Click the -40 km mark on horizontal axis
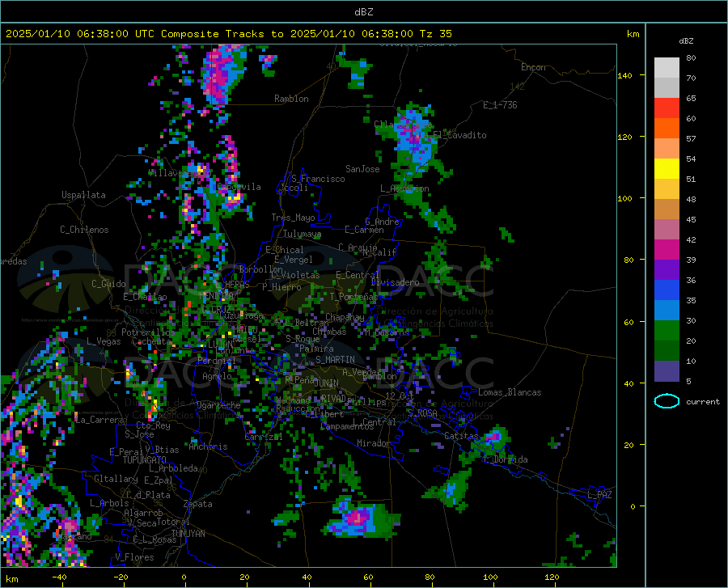Image resolution: width=728 pixels, height=588 pixels. pyautogui.click(x=59, y=577)
